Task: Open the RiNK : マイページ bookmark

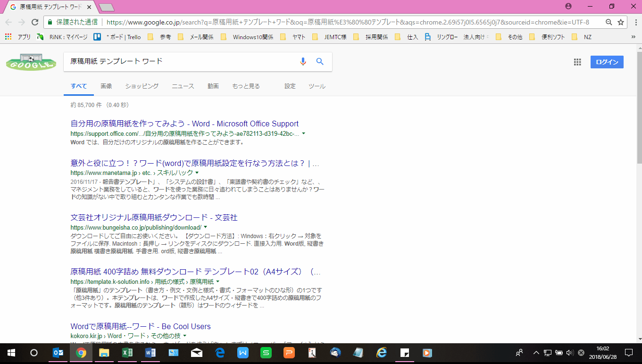Action: 62,37
